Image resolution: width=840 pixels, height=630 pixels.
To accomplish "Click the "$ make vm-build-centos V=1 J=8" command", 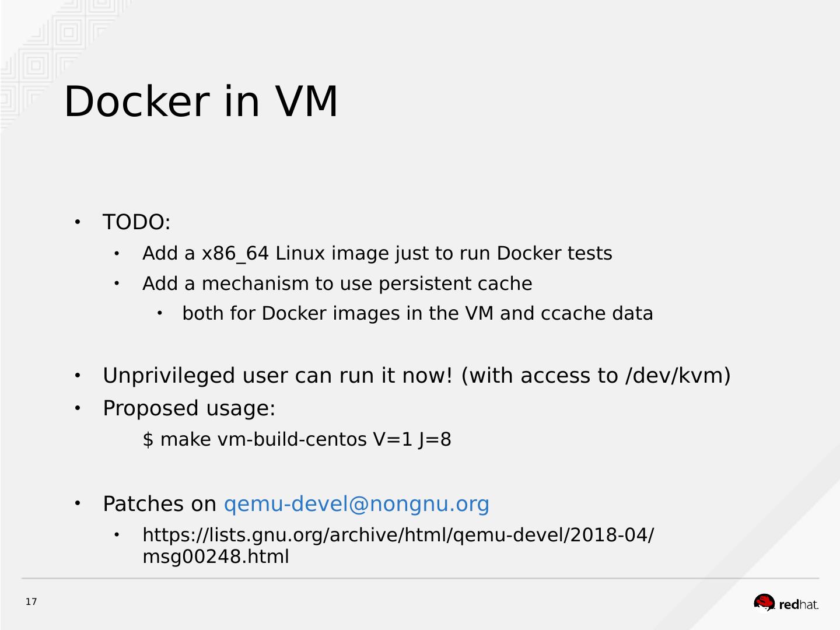I will tap(296, 439).
